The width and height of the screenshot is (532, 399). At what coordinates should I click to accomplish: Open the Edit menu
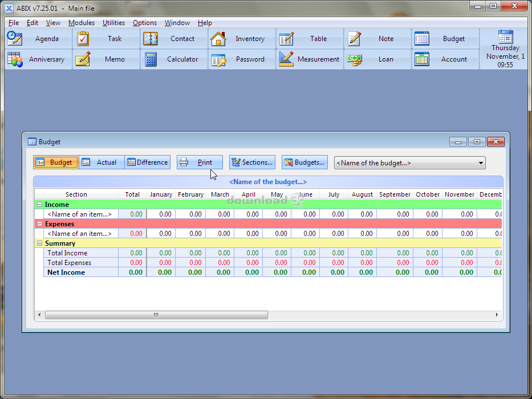[33, 23]
